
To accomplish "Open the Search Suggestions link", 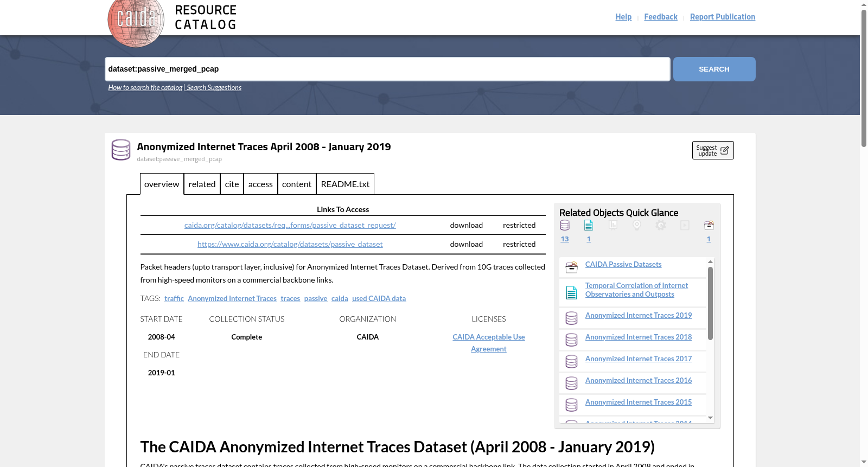I will (214, 87).
